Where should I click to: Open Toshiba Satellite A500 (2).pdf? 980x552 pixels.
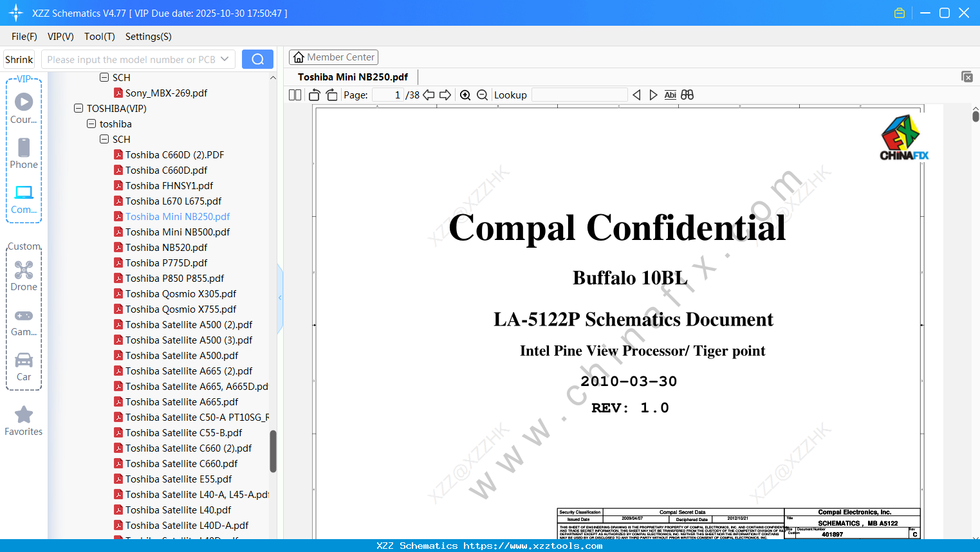(x=189, y=325)
